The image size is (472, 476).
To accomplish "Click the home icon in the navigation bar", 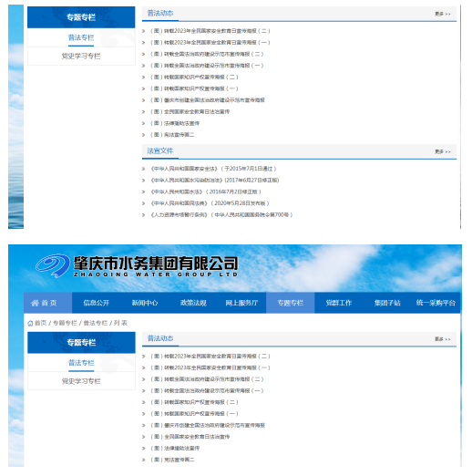I will (35, 303).
